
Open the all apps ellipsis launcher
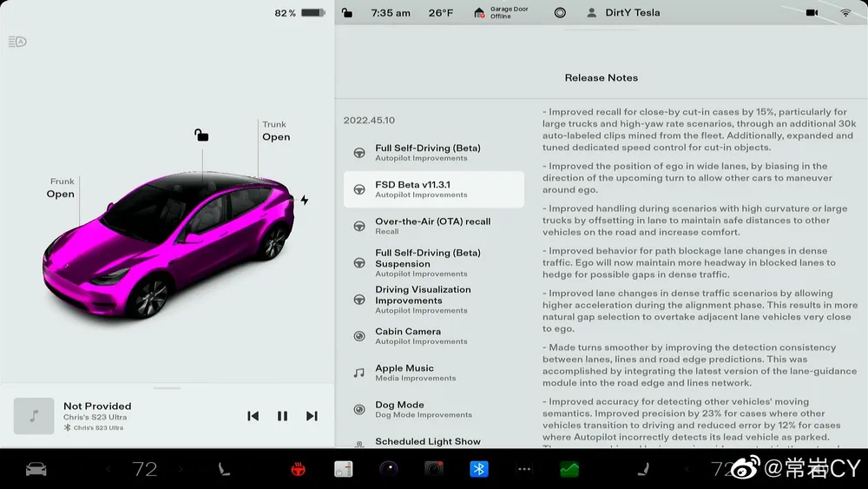(523, 470)
